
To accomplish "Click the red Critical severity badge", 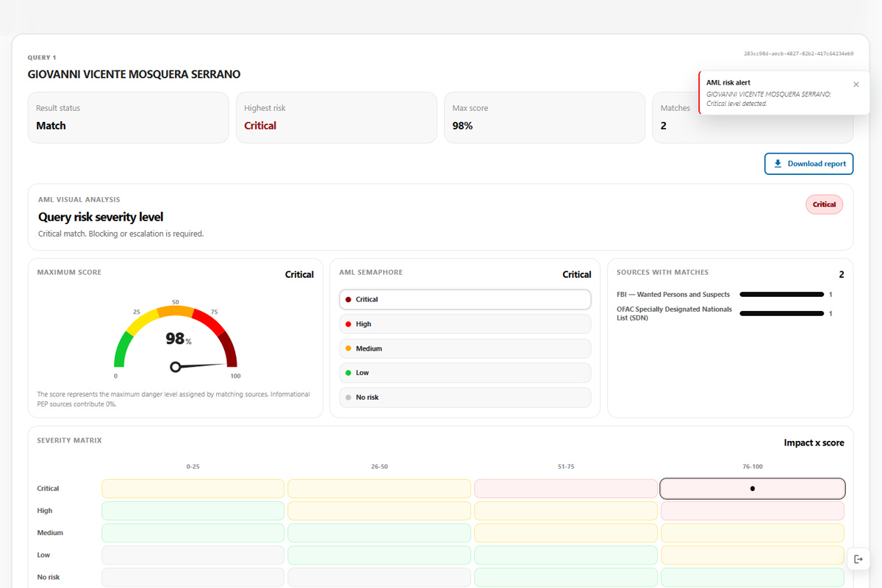I will (824, 204).
